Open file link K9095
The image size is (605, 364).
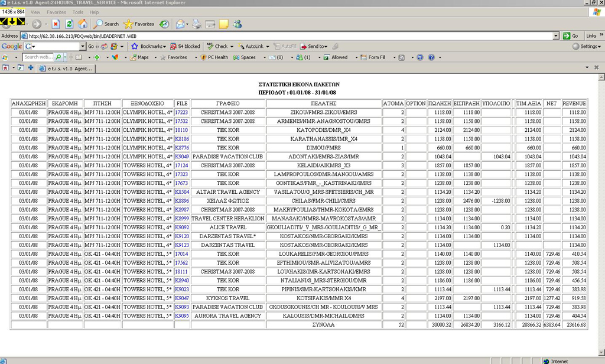tap(182, 316)
